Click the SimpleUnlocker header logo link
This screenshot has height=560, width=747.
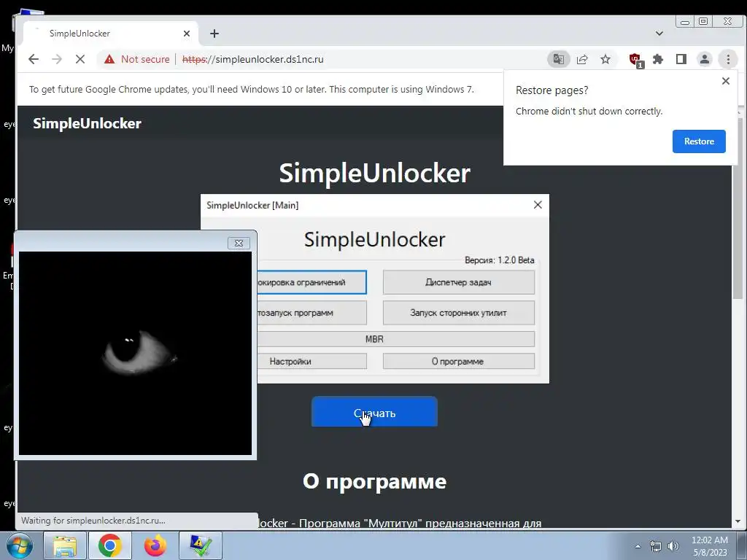coord(88,123)
